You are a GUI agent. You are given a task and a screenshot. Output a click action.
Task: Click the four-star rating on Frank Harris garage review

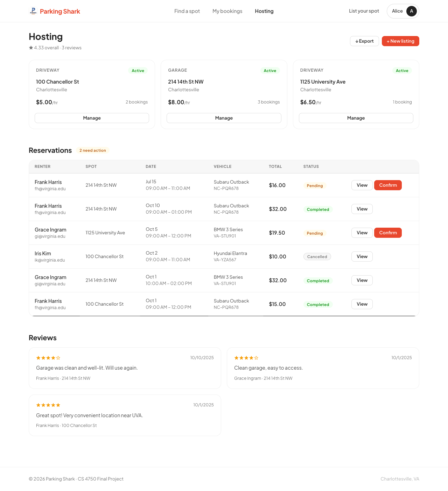(x=48, y=358)
